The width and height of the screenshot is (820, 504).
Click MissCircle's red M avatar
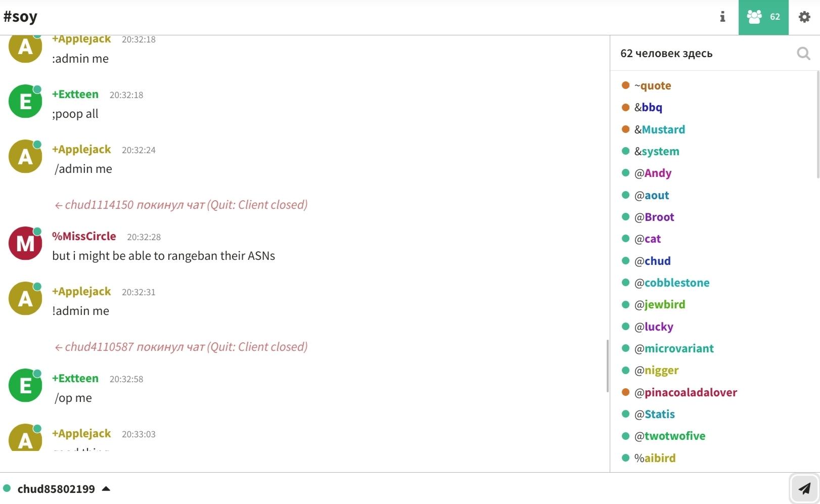coord(25,244)
